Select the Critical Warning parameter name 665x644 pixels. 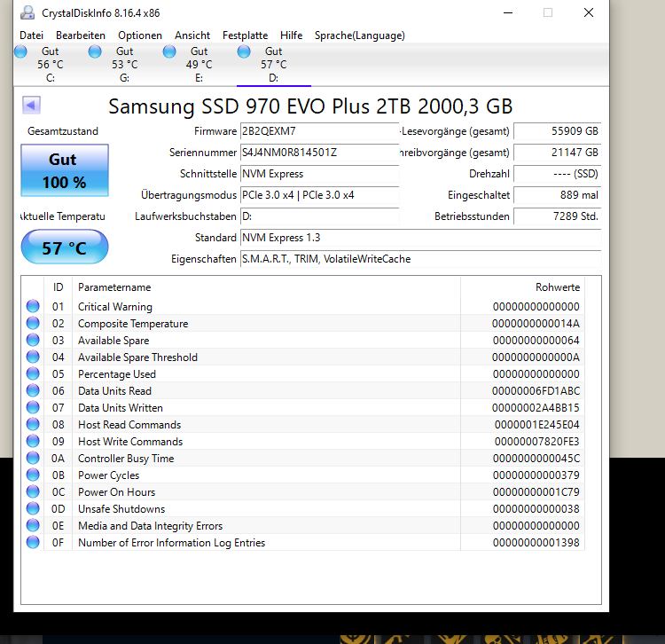point(115,307)
